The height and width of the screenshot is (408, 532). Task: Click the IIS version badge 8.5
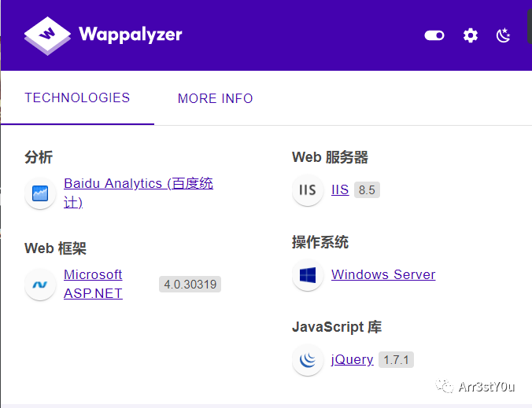click(367, 189)
